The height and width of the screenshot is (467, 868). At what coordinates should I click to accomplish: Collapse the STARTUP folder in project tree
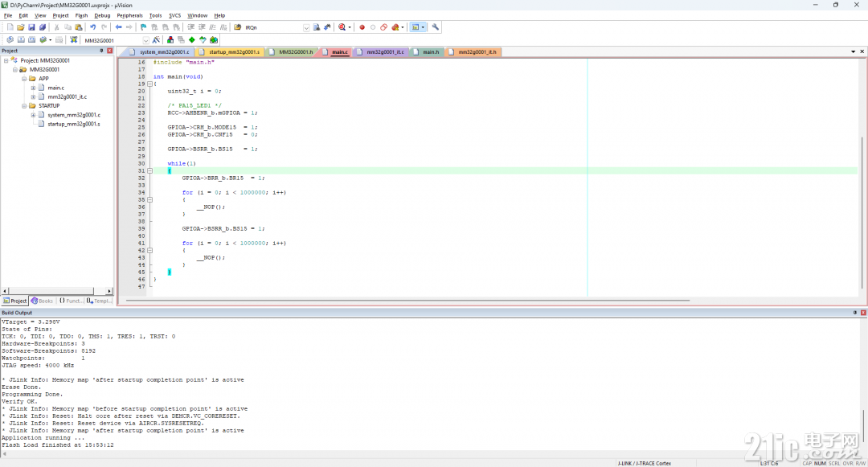coord(24,105)
